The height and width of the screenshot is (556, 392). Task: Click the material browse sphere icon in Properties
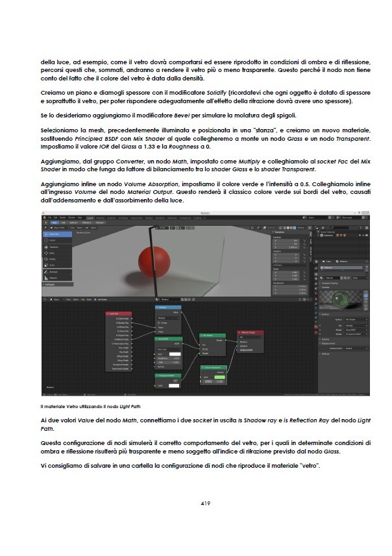(x=321, y=278)
